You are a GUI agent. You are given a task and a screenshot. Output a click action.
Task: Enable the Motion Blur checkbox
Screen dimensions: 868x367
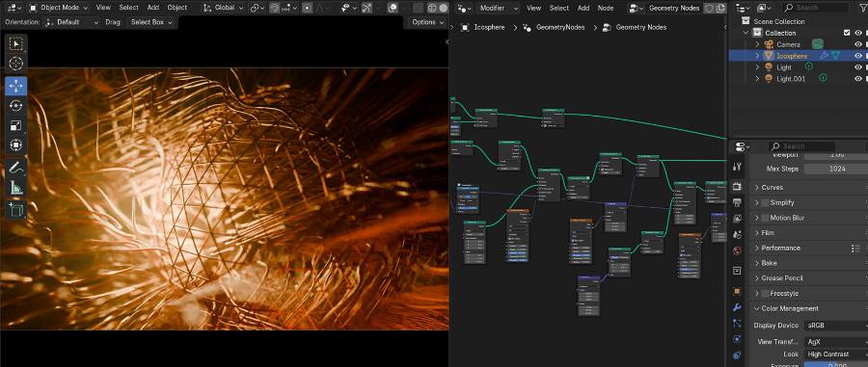(766, 218)
